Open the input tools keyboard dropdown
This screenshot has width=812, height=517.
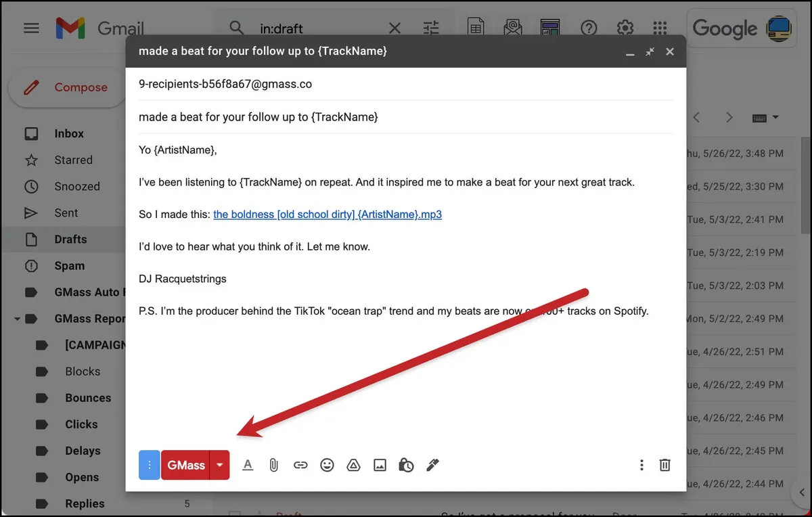(766, 118)
